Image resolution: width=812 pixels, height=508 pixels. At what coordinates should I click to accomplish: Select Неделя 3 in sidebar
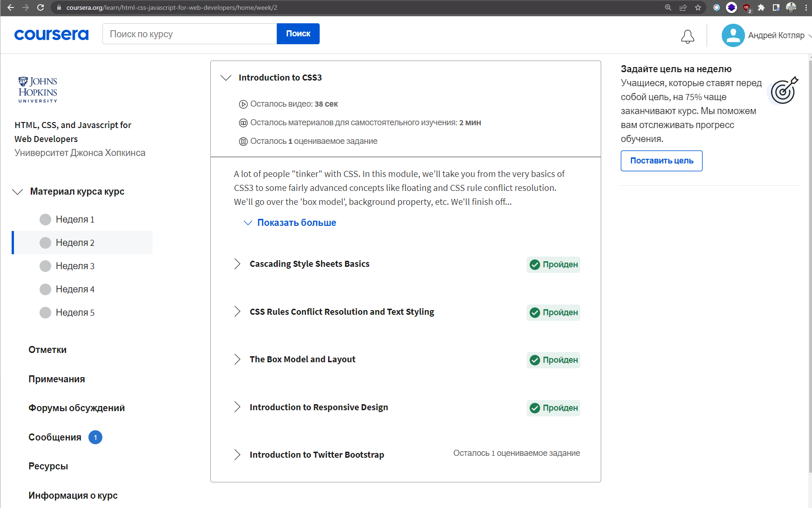[83, 266]
